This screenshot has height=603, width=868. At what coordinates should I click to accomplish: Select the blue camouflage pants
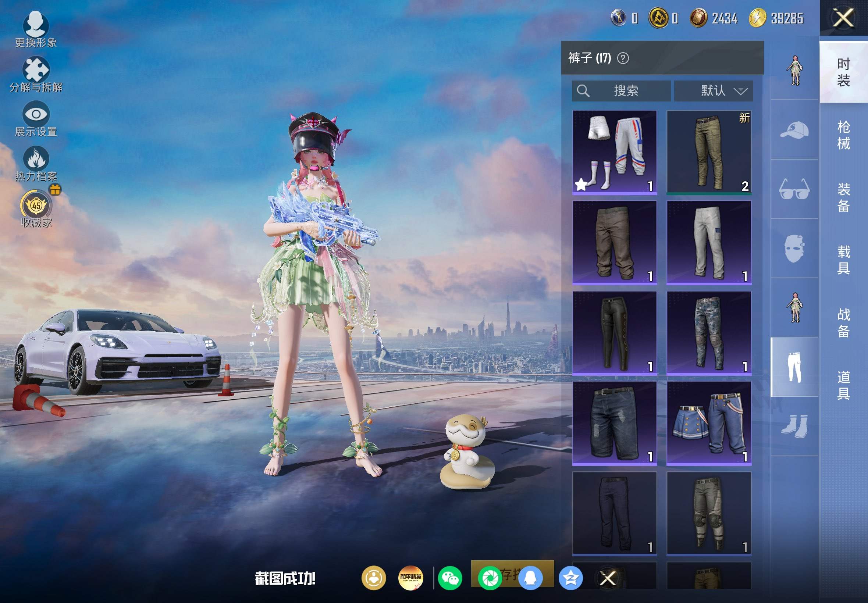point(709,333)
